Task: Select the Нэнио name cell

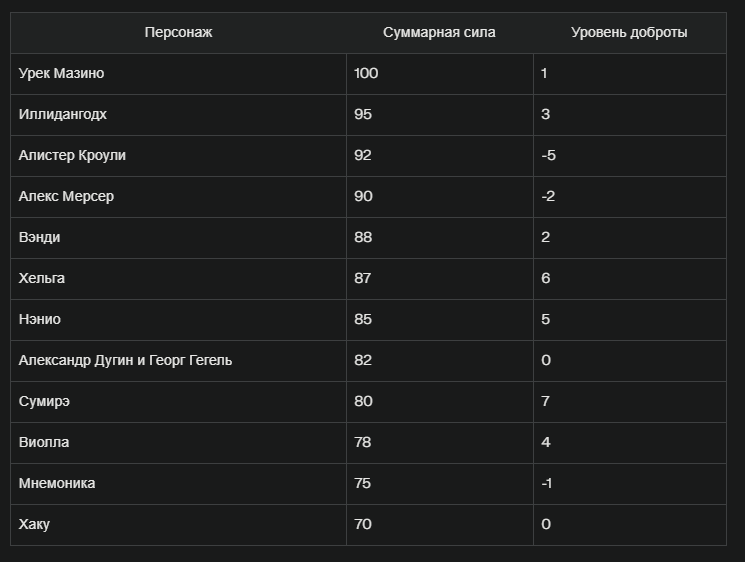Action: point(178,320)
